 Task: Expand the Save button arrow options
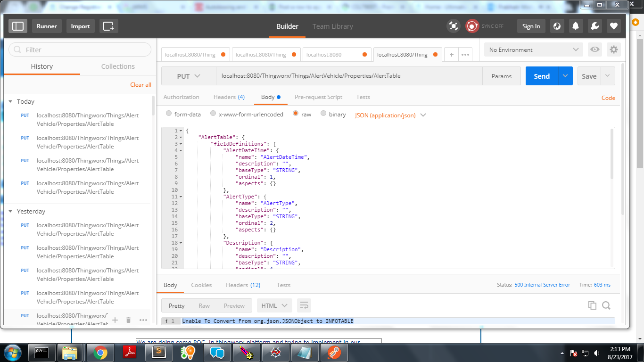[x=608, y=76]
